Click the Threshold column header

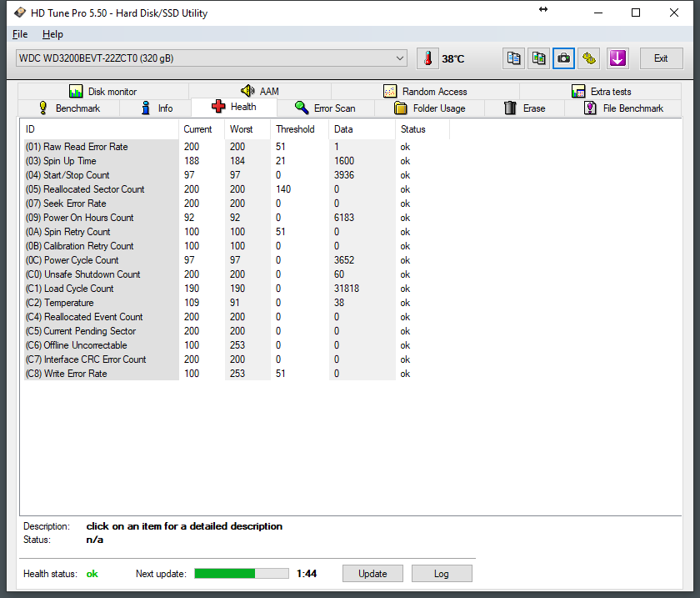pyautogui.click(x=295, y=129)
